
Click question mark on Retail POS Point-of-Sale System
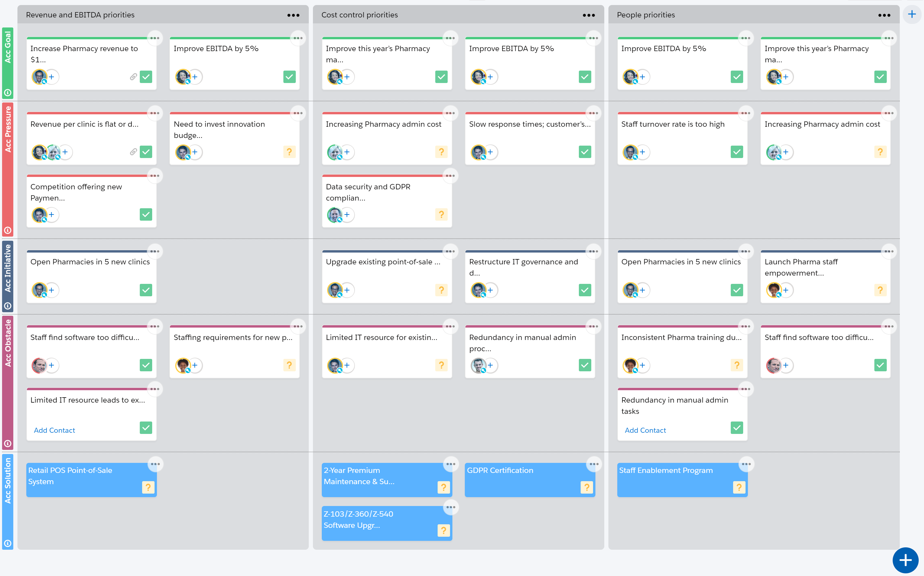click(148, 487)
